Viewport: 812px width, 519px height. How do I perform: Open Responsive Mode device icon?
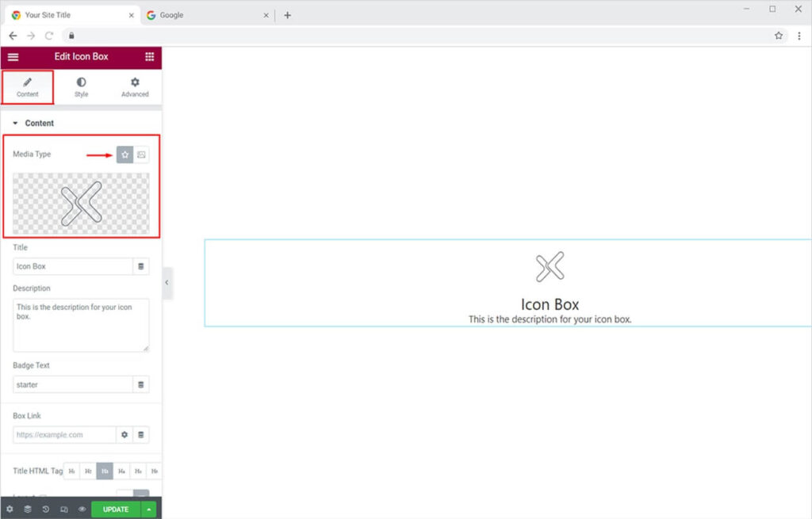64,509
